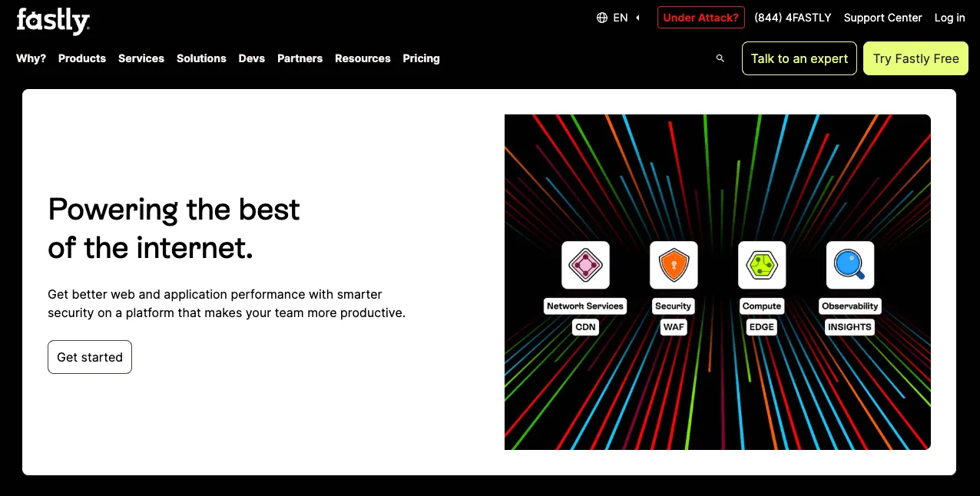Image resolution: width=980 pixels, height=496 pixels.
Task: Expand the EN language dropdown arrow
Action: pyautogui.click(x=637, y=18)
